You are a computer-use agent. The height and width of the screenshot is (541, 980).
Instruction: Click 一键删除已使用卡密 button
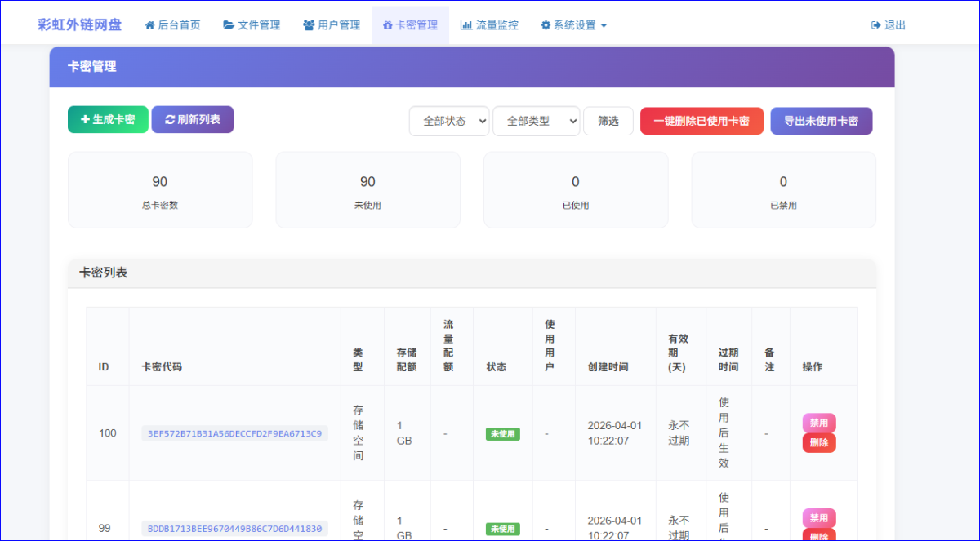(x=702, y=121)
